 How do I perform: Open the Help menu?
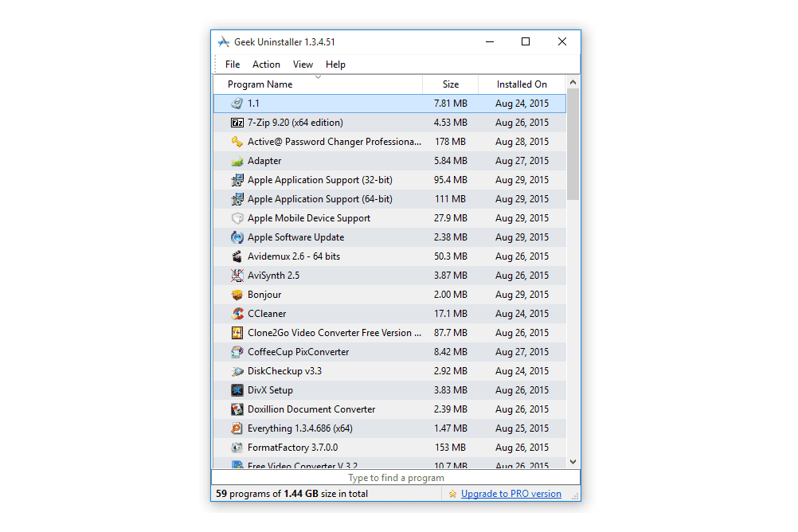click(x=335, y=65)
